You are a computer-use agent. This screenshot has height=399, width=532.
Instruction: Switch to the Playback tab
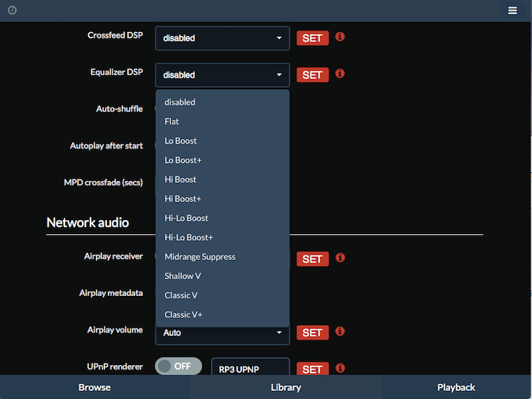456,387
